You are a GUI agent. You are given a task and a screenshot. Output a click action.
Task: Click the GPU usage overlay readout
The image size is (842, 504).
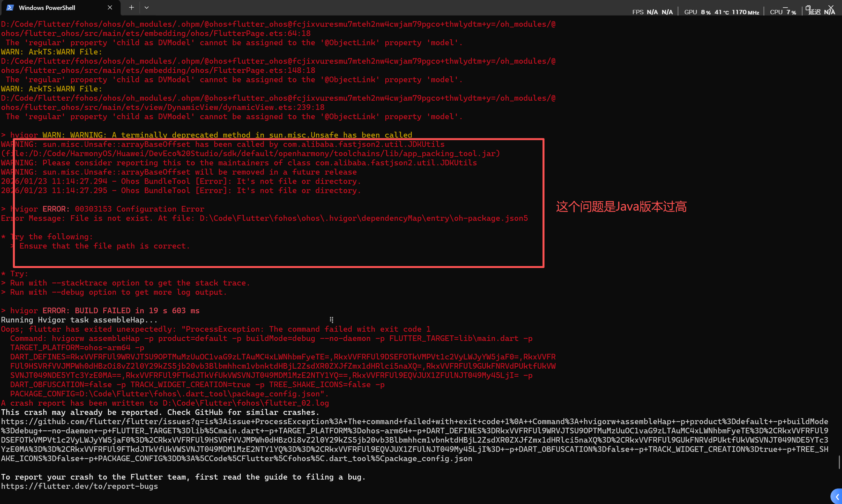721,12
